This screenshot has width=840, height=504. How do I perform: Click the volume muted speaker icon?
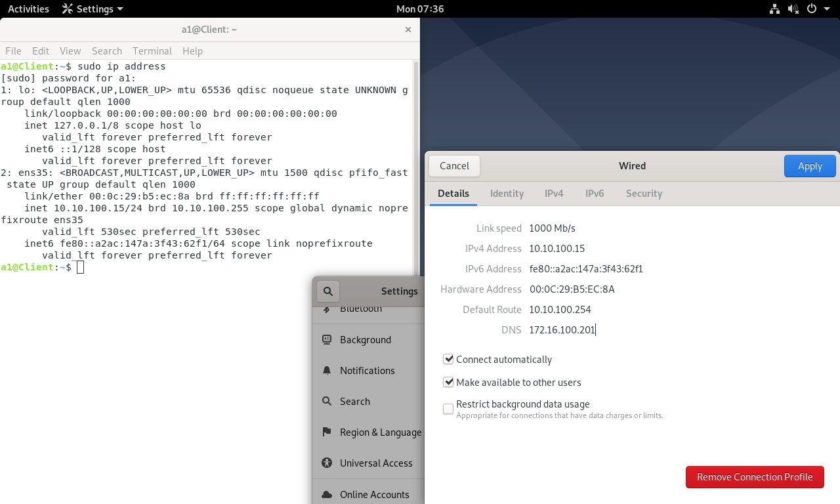pyautogui.click(x=793, y=9)
